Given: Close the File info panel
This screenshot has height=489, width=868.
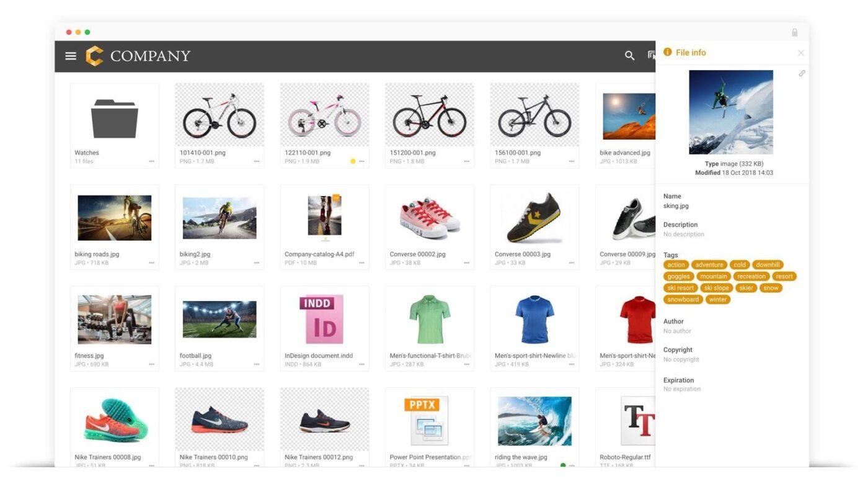Looking at the screenshot, I should coord(800,53).
